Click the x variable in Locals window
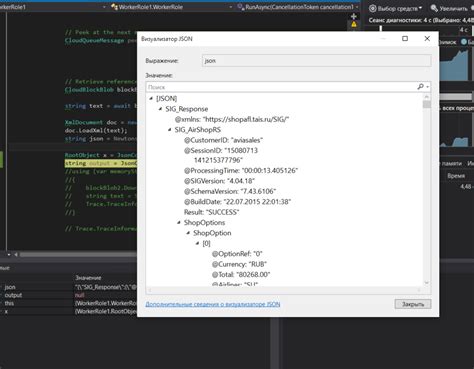The height and width of the screenshot is (369, 474). (x=6, y=311)
